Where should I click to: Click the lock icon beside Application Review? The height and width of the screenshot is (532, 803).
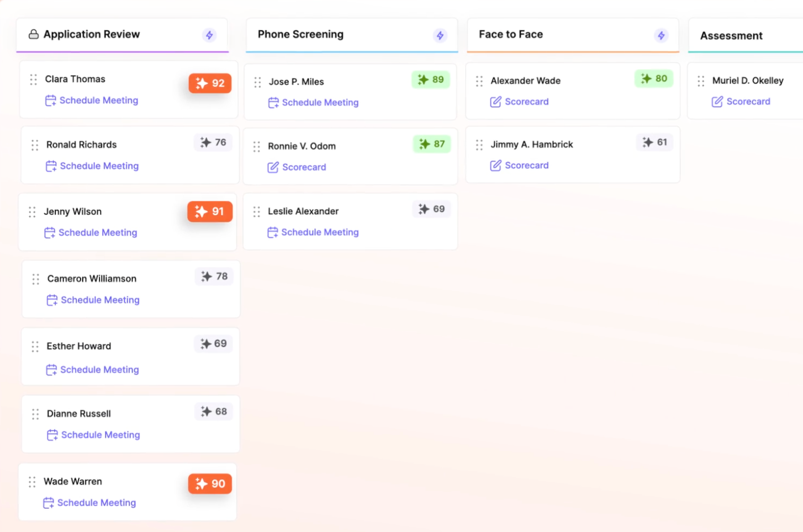(x=34, y=34)
